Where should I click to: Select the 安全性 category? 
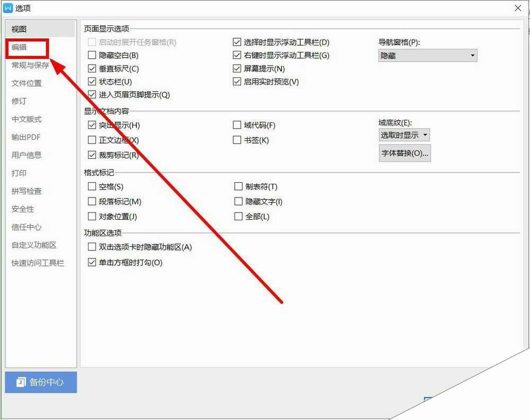pyautogui.click(x=23, y=209)
